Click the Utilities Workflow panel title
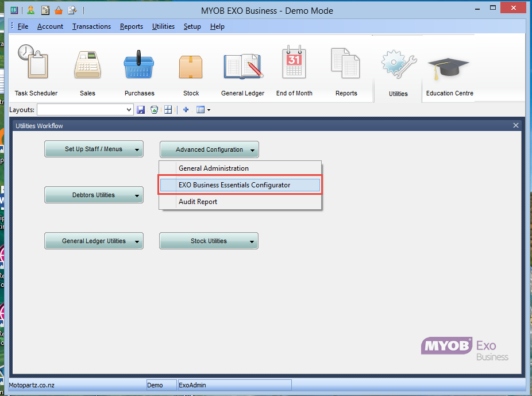The image size is (532, 396). 40,126
